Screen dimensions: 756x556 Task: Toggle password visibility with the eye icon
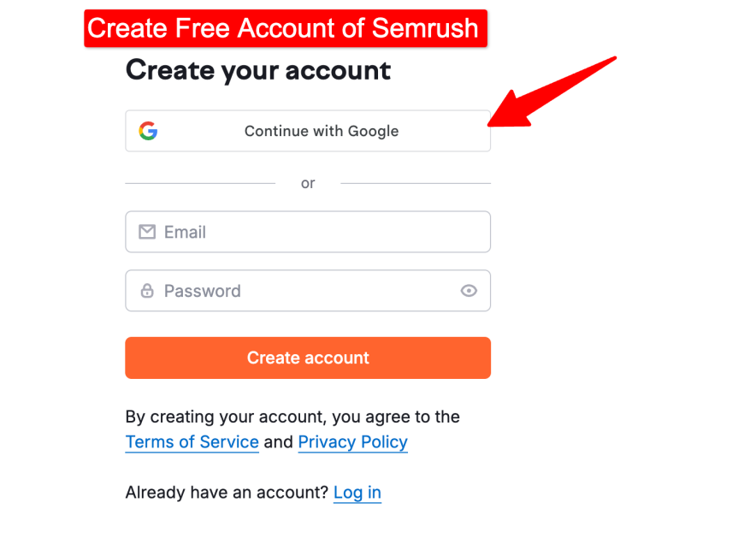pos(469,291)
